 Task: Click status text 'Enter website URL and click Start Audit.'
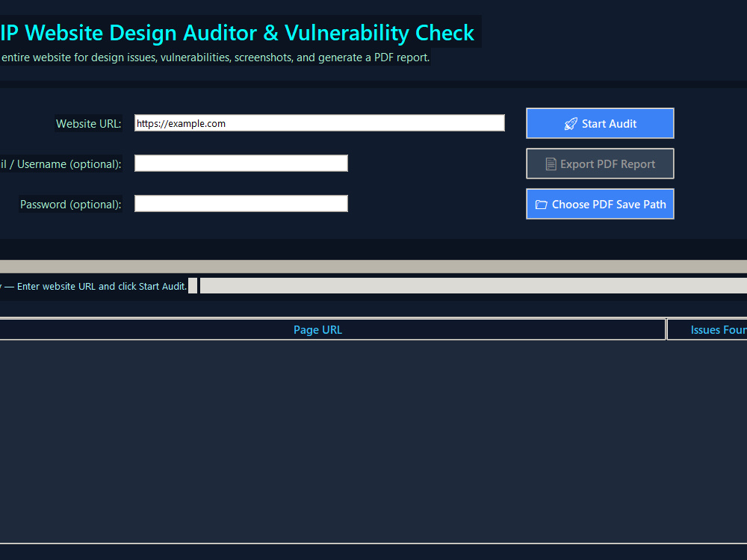tap(102, 286)
